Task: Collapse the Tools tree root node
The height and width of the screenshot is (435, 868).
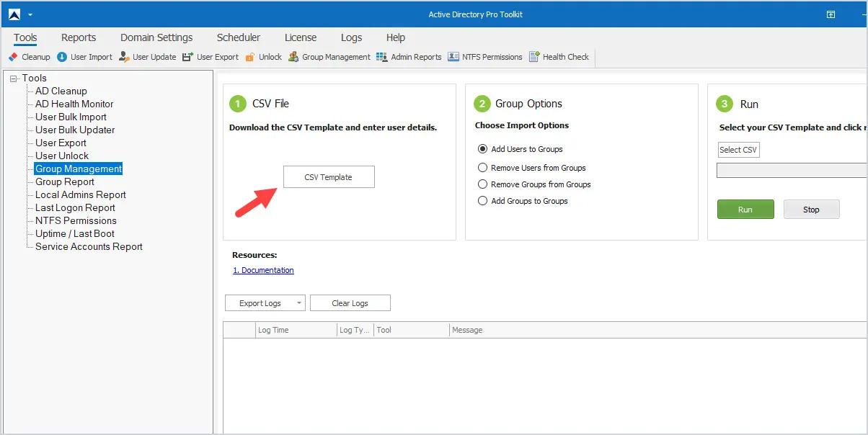Action: pos(14,79)
